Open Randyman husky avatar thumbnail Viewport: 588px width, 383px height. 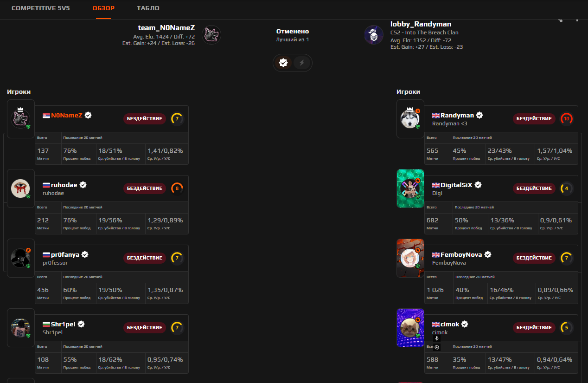click(410, 119)
